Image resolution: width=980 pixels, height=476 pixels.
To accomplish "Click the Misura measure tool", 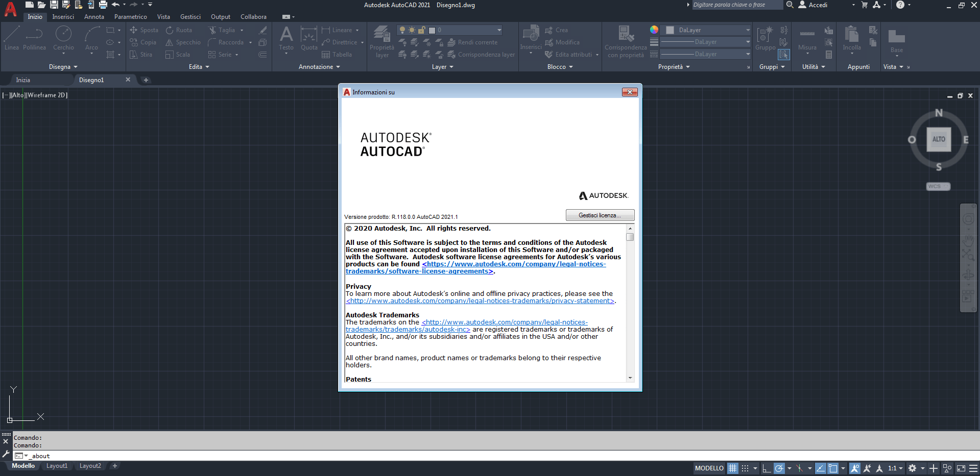I will coord(807,39).
